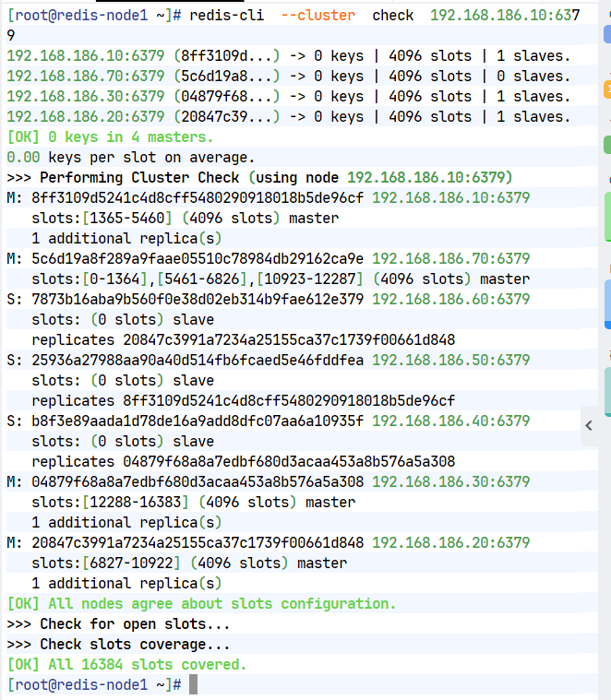Image resolution: width=611 pixels, height=700 pixels.
Task: Click '0.00 keys per slot on average.' line
Action: pyautogui.click(x=130, y=158)
